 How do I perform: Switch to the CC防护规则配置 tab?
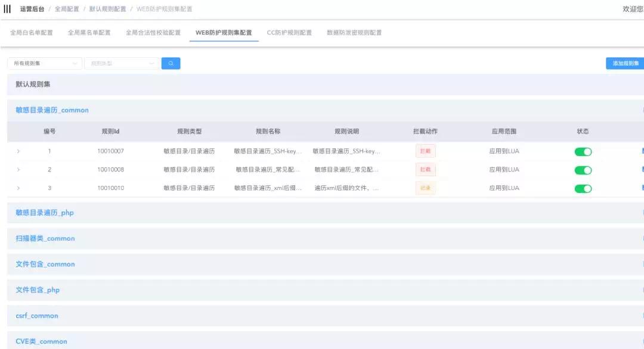pos(289,33)
